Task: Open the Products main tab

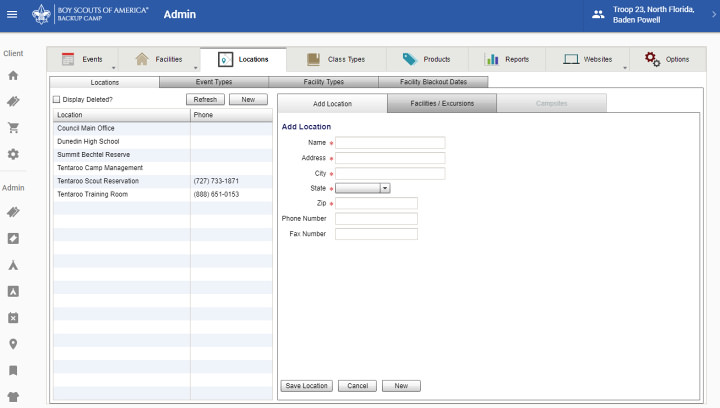Action: (x=427, y=59)
